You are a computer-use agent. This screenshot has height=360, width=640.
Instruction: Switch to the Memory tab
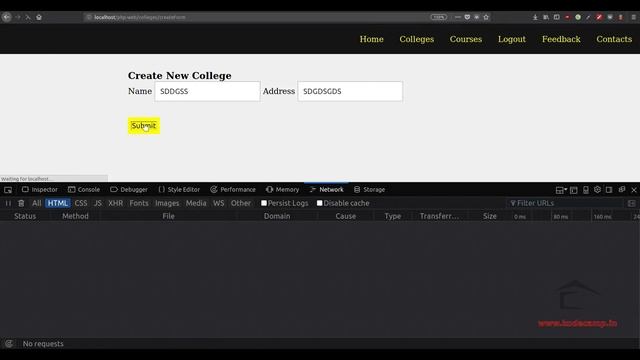pos(282,189)
